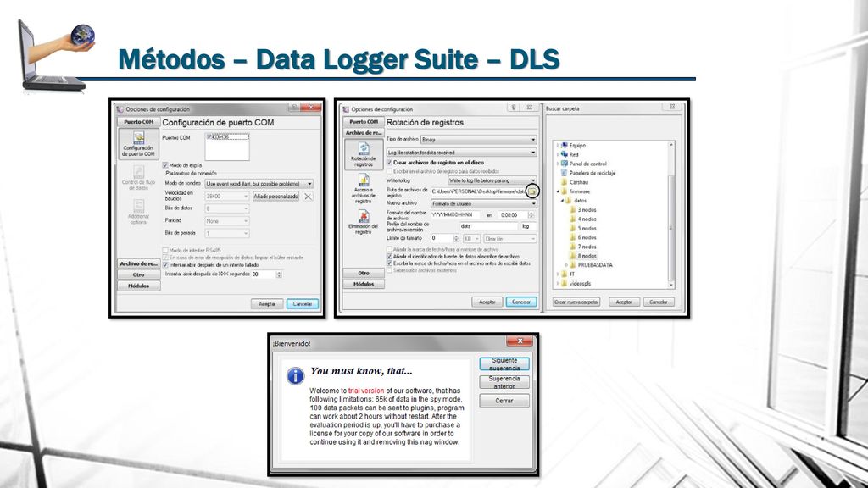The image size is (868, 488).
Task: Click the Crear nueva carpeta button
Action: tap(576, 302)
